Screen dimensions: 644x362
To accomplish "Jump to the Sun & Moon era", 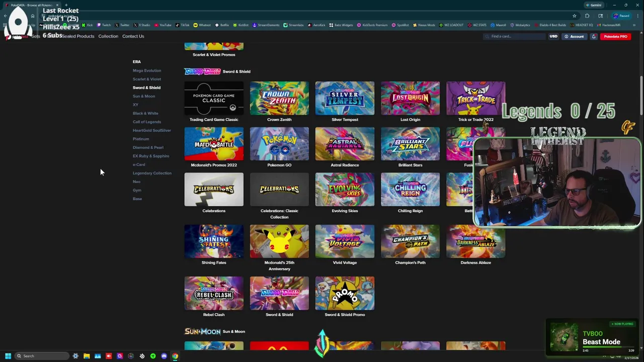I will [x=144, y=96].
